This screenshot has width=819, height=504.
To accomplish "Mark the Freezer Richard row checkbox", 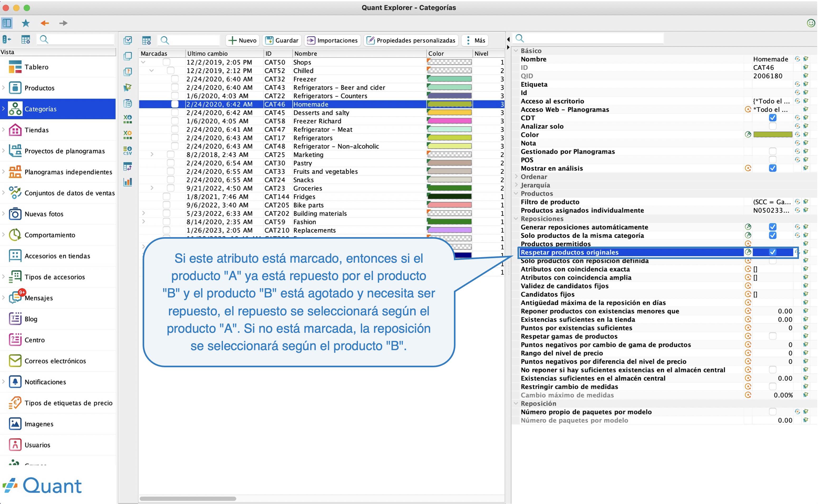I will (x=175, y=121).
